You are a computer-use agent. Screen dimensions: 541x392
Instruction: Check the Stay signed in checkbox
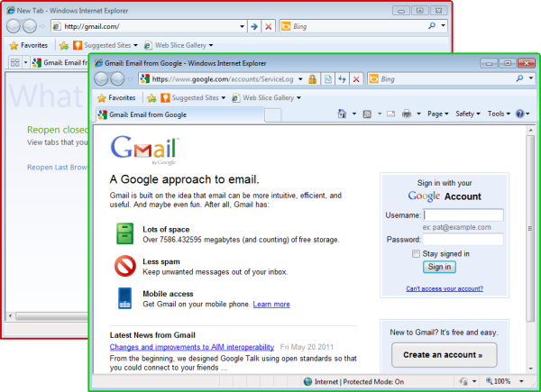coord(416,254)
